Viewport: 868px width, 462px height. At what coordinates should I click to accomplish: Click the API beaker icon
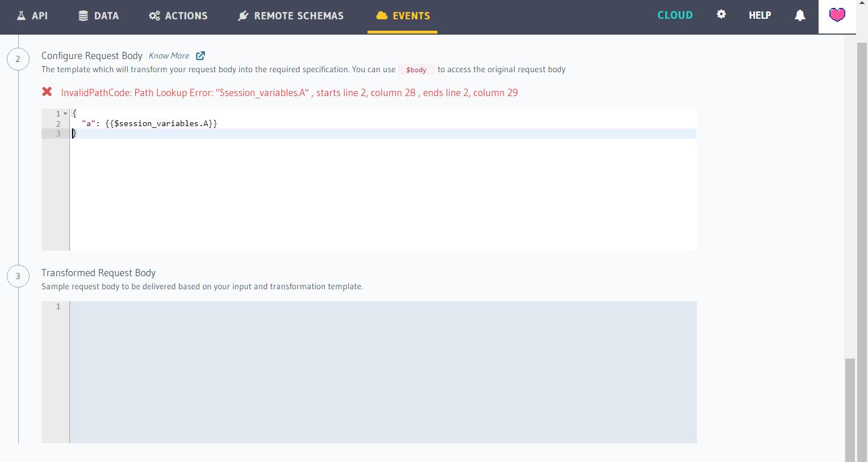pyautogui.click(x=20, y=15)
